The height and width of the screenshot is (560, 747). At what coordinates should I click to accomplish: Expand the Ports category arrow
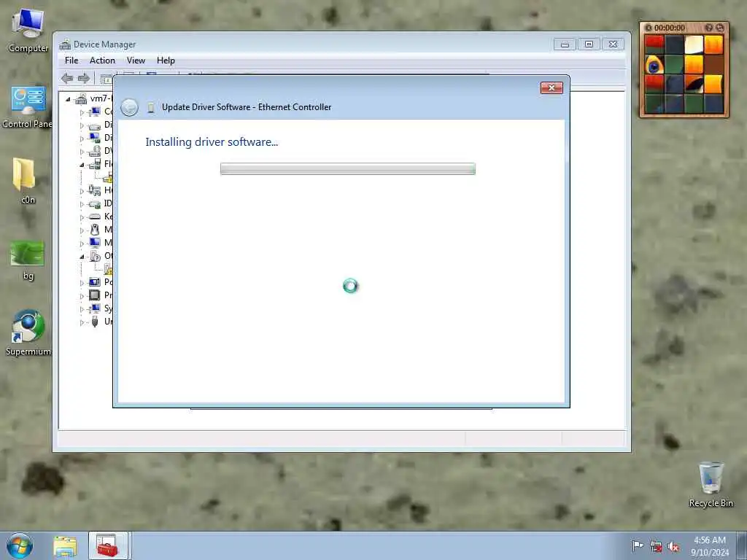click(x=82, y=283)
